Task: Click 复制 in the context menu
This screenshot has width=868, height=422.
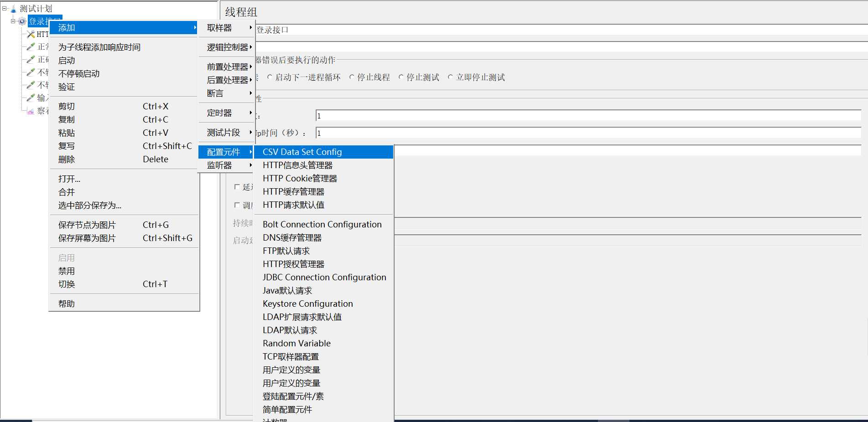Action: [x=124, y=119]
